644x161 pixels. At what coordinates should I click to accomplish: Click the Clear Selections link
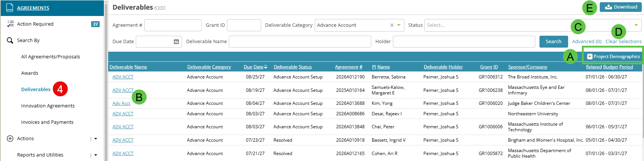click(x=624, y=42)
